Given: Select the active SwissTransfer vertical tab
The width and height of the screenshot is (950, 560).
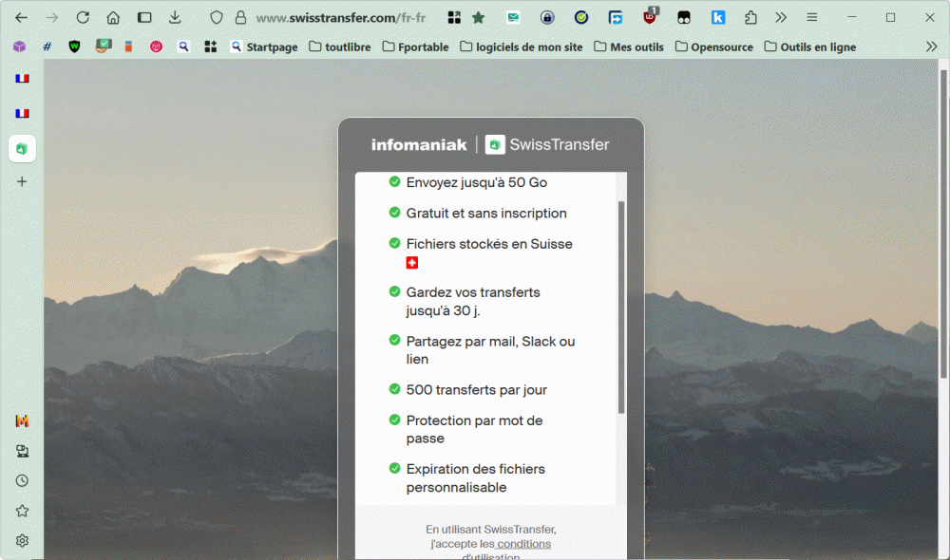Looking at the screenshot, I should pos(22,148).
